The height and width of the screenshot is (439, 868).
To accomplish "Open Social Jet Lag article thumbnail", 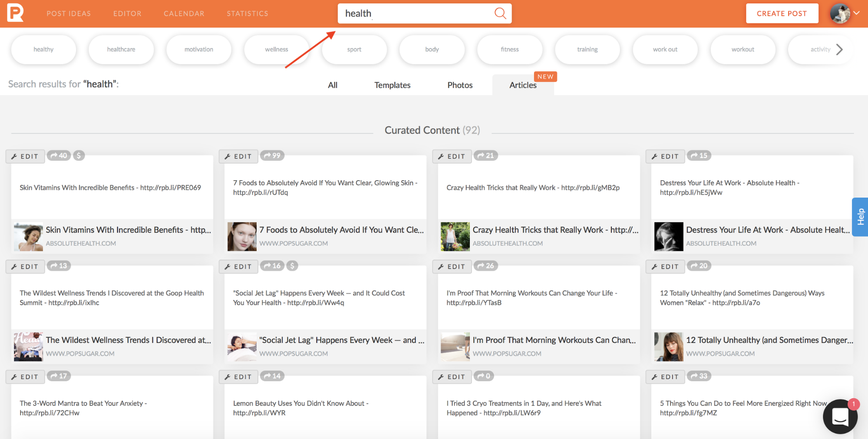I will coord(242,347).
